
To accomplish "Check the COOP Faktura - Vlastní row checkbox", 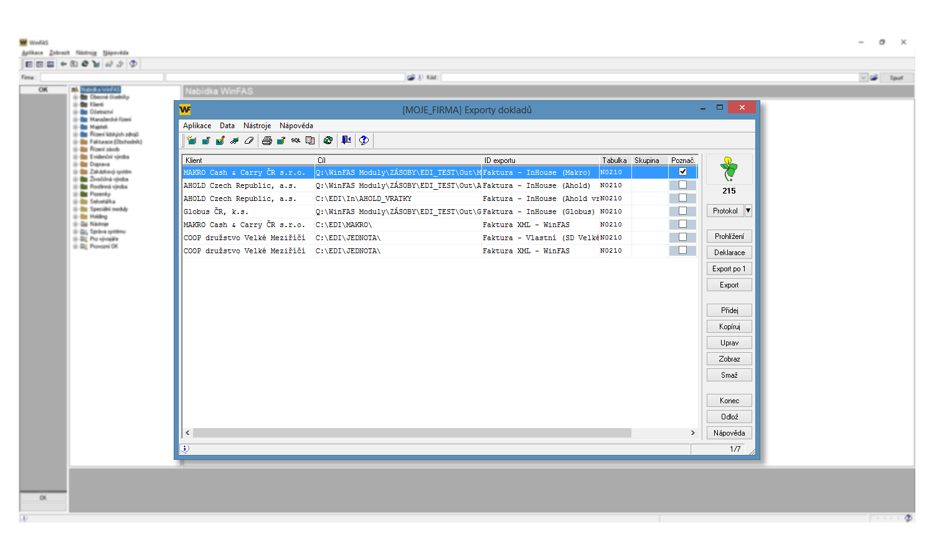I will [682, 237].
